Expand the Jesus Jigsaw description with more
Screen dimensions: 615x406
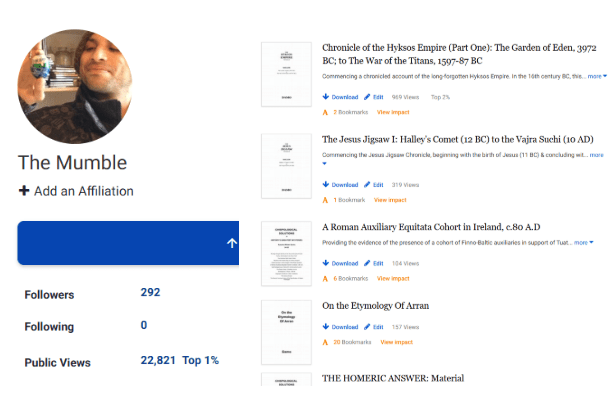pyautogui.click(x=596, y=155)
